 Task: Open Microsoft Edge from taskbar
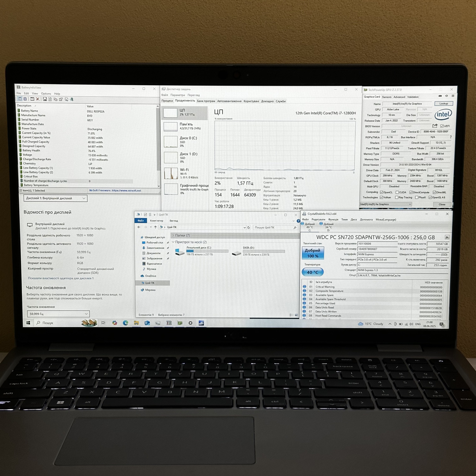(125, 323)
